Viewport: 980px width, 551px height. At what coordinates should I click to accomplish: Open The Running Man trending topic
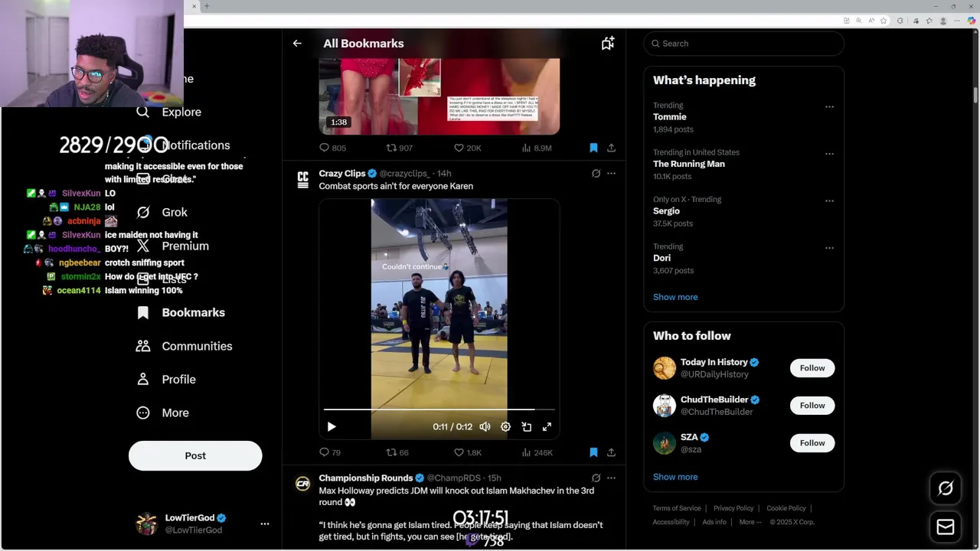point(689,164)
